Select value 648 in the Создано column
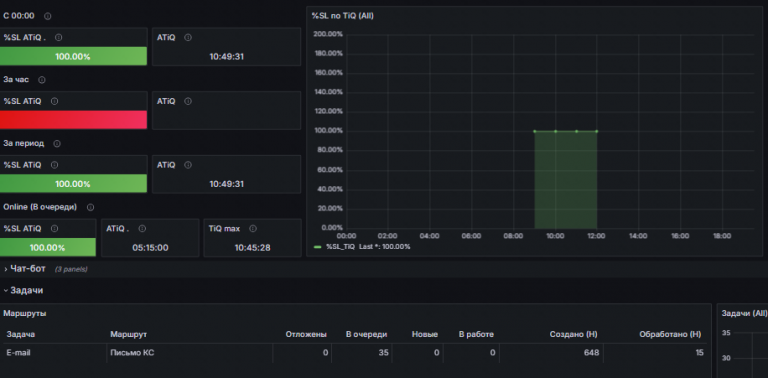768x378 pixels. 592,353
